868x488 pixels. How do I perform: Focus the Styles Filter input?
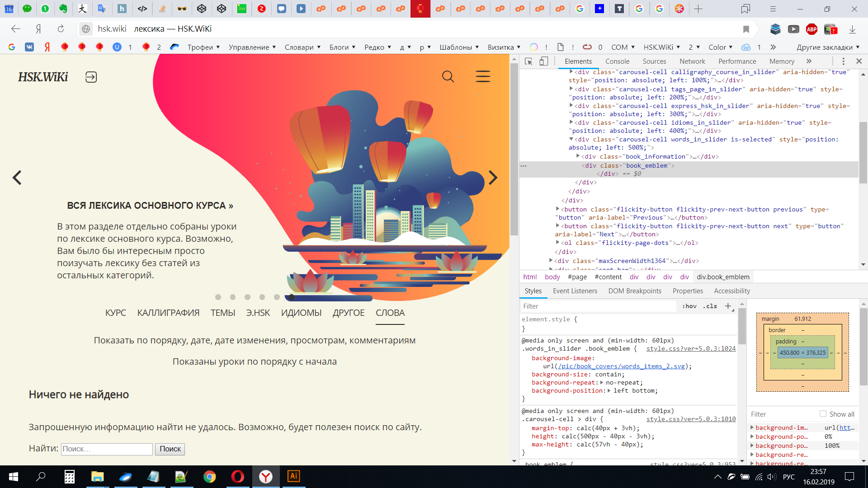click(x=598, y=306)
